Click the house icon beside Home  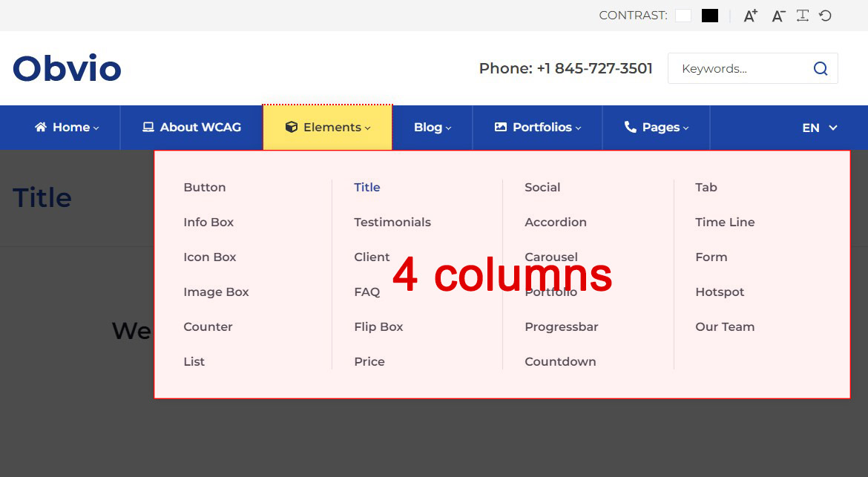pyautogui.click(x=40, y=127)
